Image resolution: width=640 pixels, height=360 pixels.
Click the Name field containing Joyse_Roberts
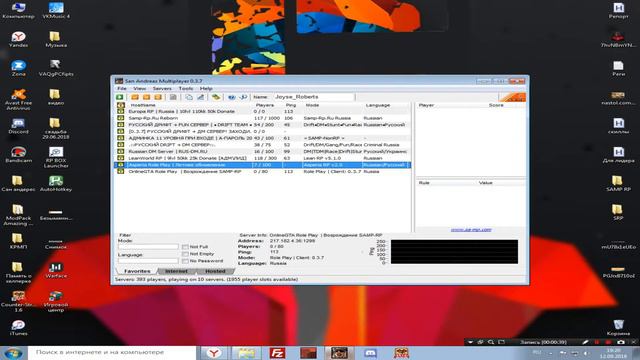313,97
